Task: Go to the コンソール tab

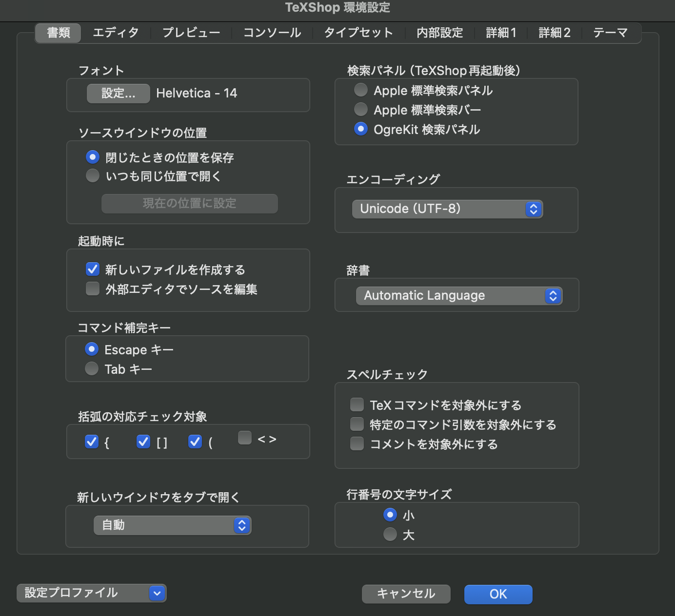Action: pyautogui.click(x=272, y=33)
